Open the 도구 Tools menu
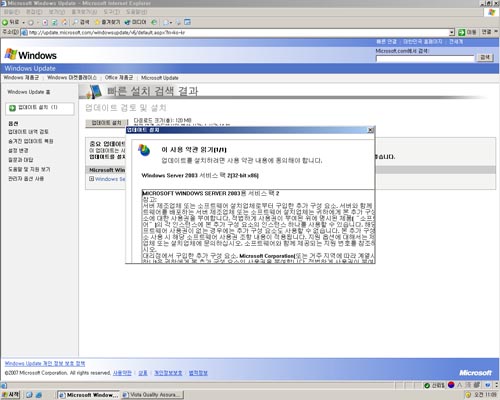500x400 pixels. pos(111,12)
